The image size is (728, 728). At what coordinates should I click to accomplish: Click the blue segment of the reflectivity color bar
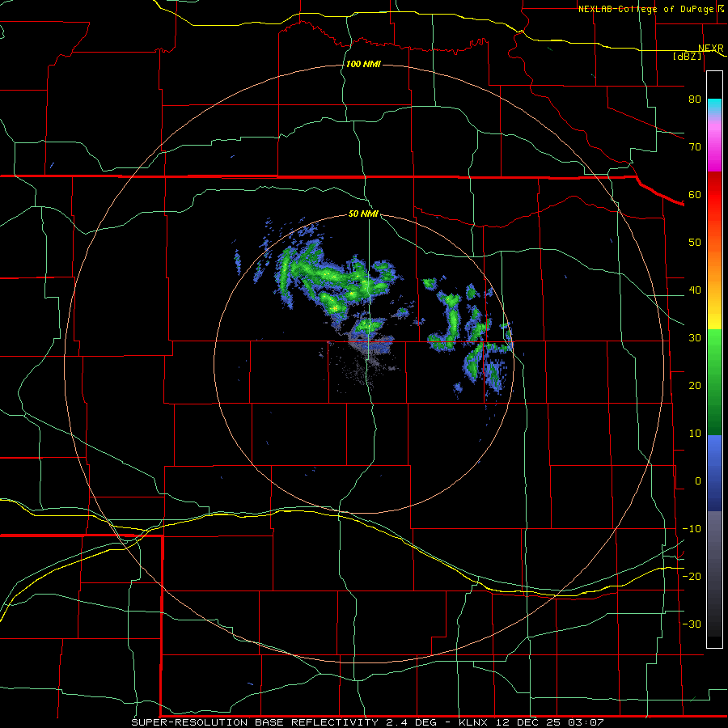[714, 472]
